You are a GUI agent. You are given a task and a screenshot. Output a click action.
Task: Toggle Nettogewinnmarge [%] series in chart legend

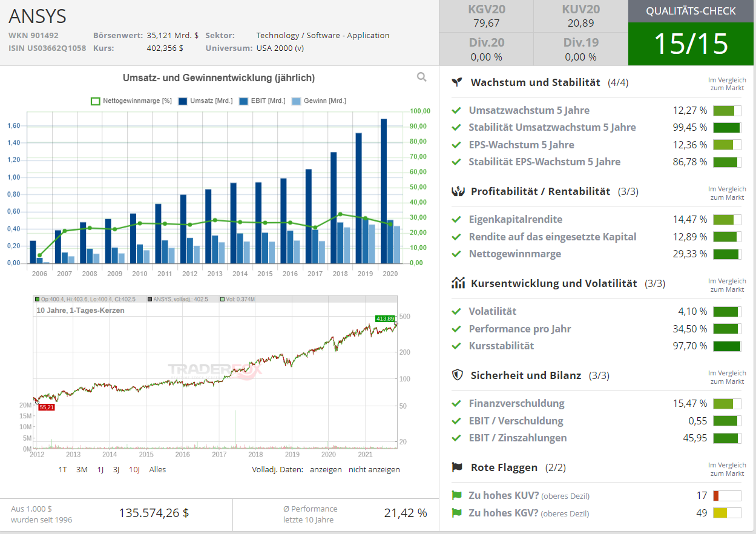pyautogui.click(x=131, y=101)
